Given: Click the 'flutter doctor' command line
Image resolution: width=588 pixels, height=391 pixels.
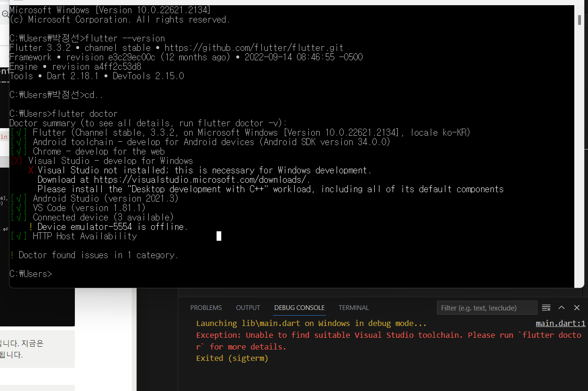Looking at the screenshot, I should click(x=64, y=114).
